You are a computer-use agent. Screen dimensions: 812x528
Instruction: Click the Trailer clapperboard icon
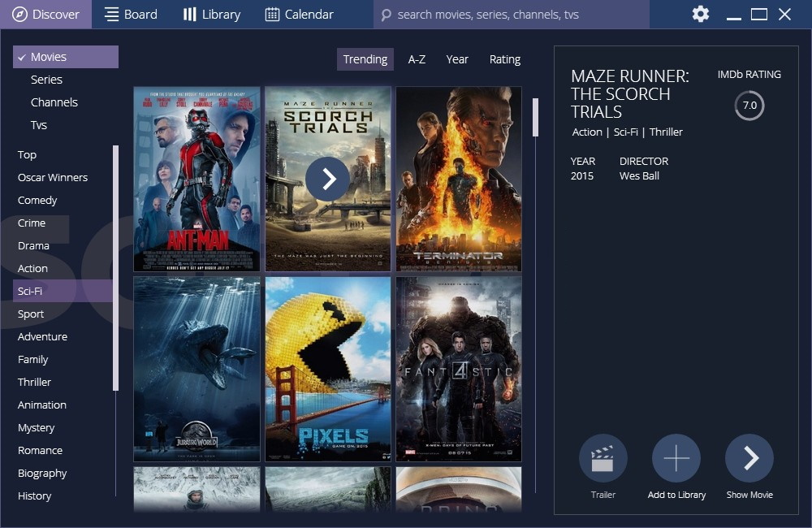(603, 458)
